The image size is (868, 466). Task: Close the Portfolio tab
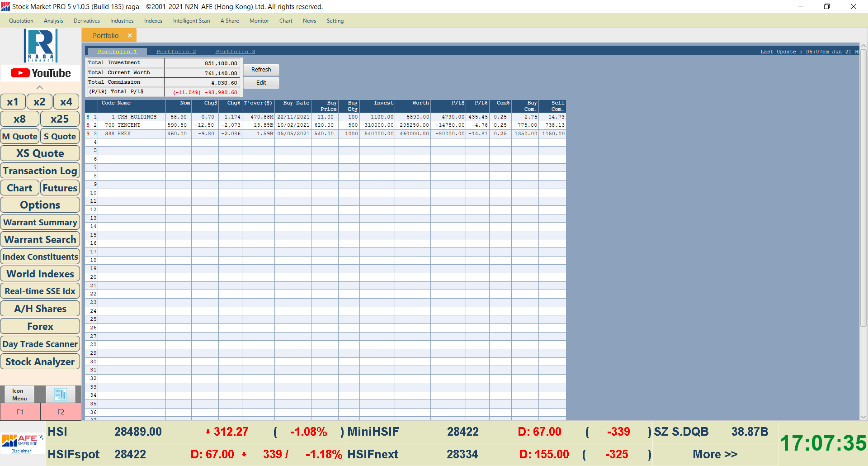click(x=130, y=35)
